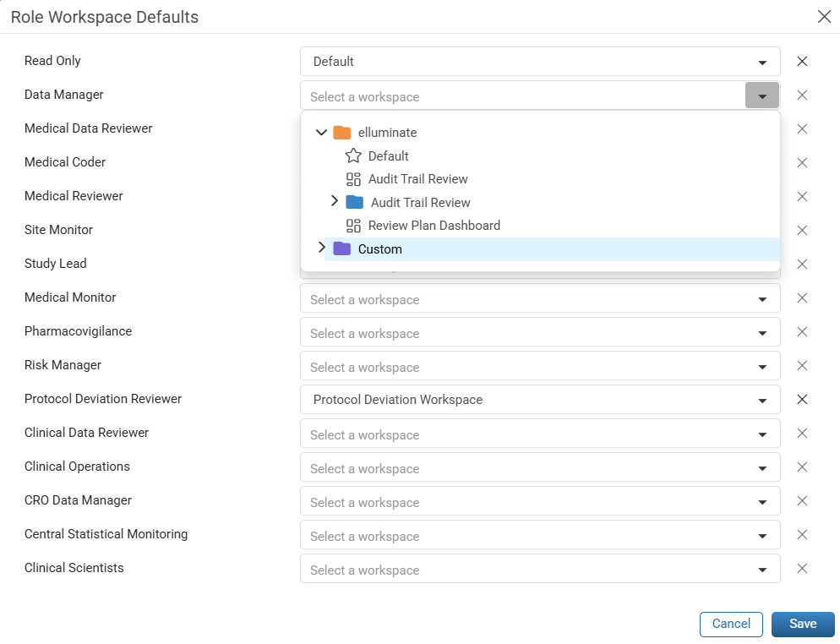Clear the Clinical Operations row
Viewport: 840px width, 644px height.
801,467
